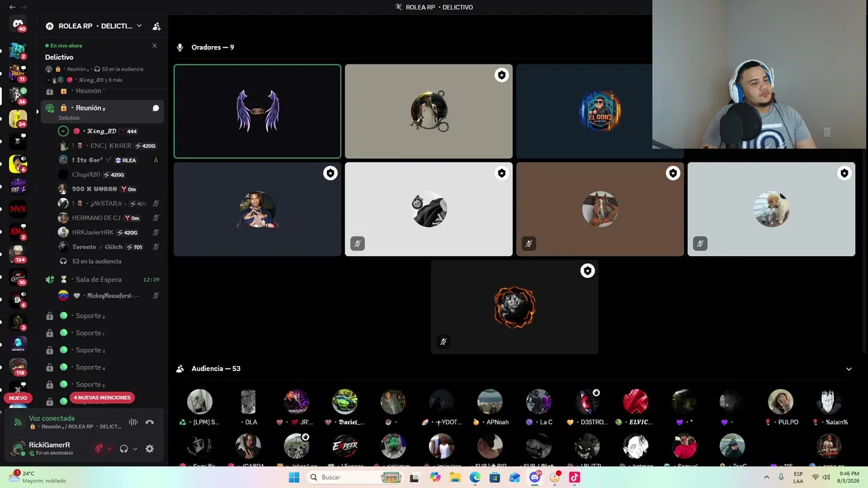The width and height of the screenshot is (868, 488).
Task: Open Microsoft Edge from the taskbar
Action: tap(475, 477)
